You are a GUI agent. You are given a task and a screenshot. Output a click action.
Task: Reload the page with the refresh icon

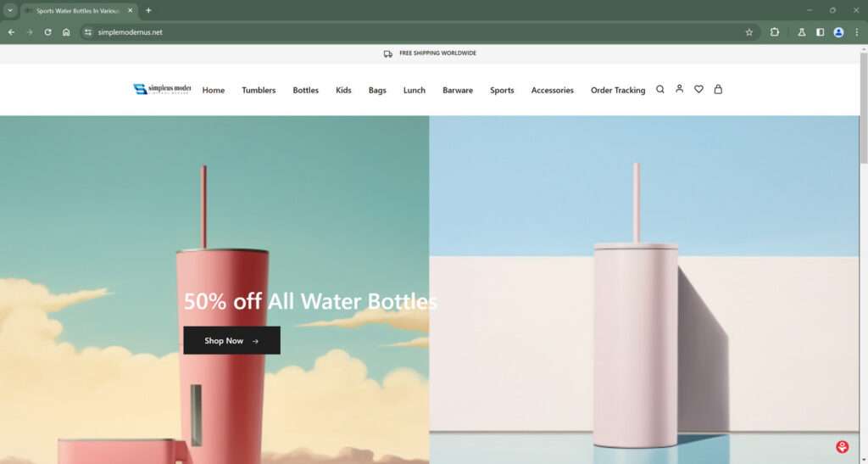tap(48, 32)
